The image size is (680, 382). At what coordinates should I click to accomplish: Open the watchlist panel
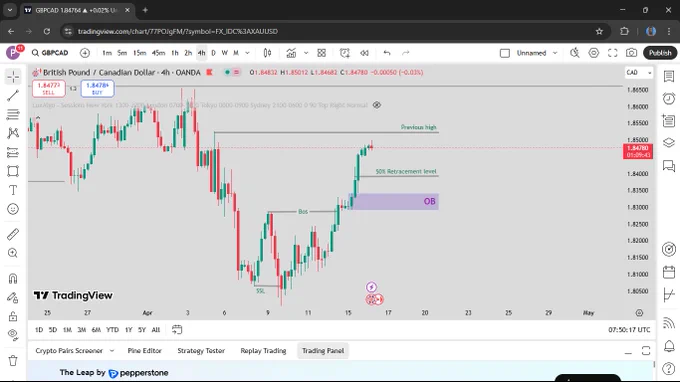(669, 76)
